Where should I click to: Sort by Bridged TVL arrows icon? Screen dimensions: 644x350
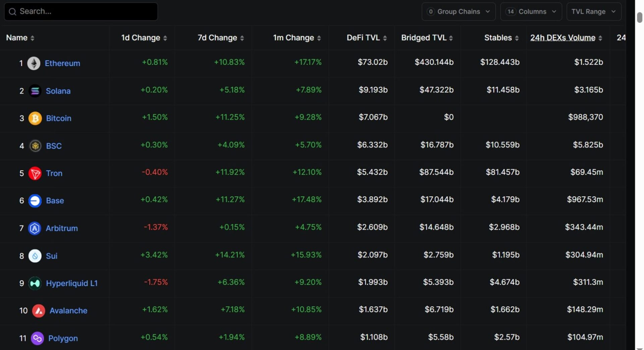[451, 38]
